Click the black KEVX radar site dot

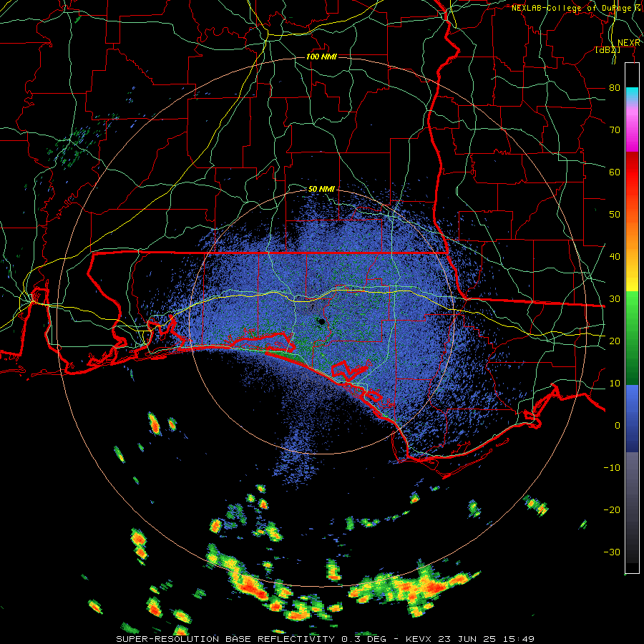pyautogui.click(x=321, y=321)
